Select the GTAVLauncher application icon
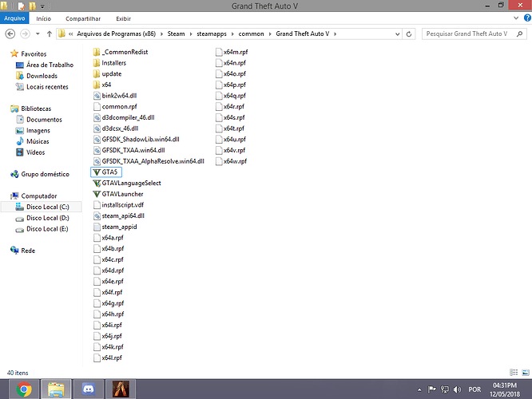Image resolution: width=532 pixels, height=399 pixels. (x=97, y=194)
